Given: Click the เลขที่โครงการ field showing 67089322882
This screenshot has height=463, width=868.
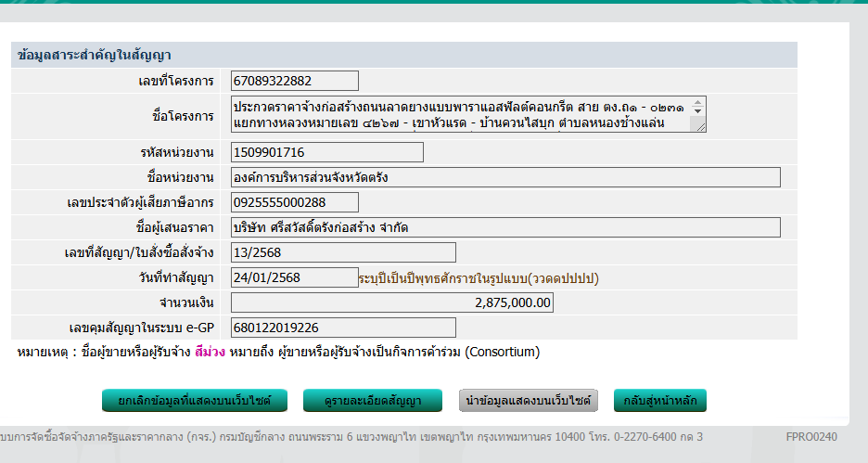Looking at the screenshot, I should [295, 82].
